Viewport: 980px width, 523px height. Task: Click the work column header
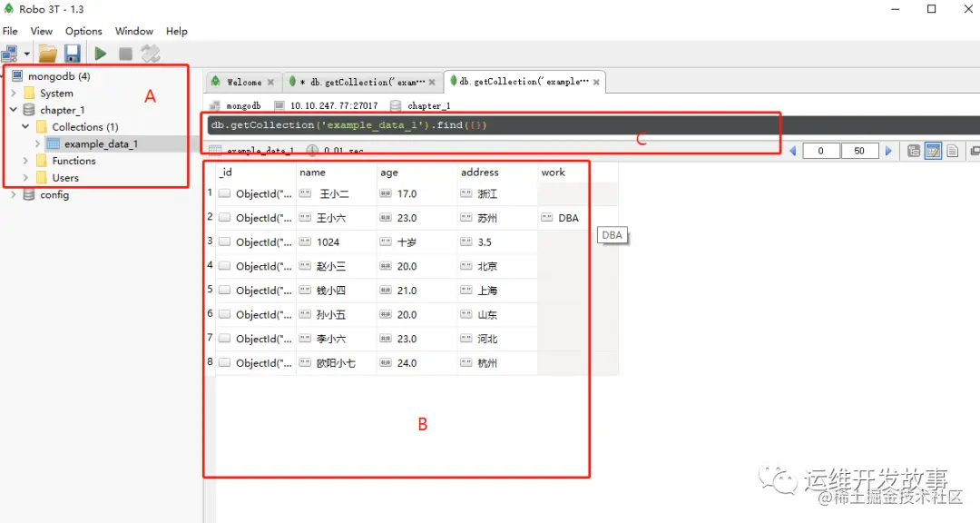tap(578, 172)
